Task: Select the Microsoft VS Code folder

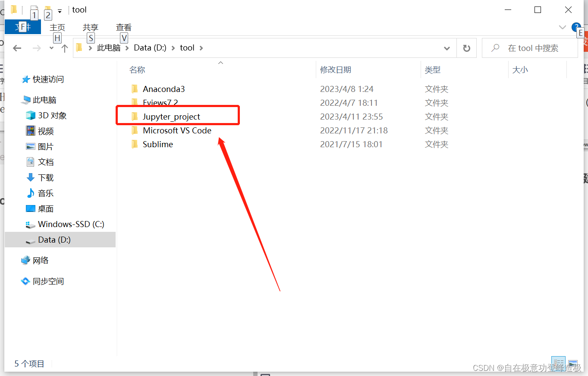Action: point(177,130)
